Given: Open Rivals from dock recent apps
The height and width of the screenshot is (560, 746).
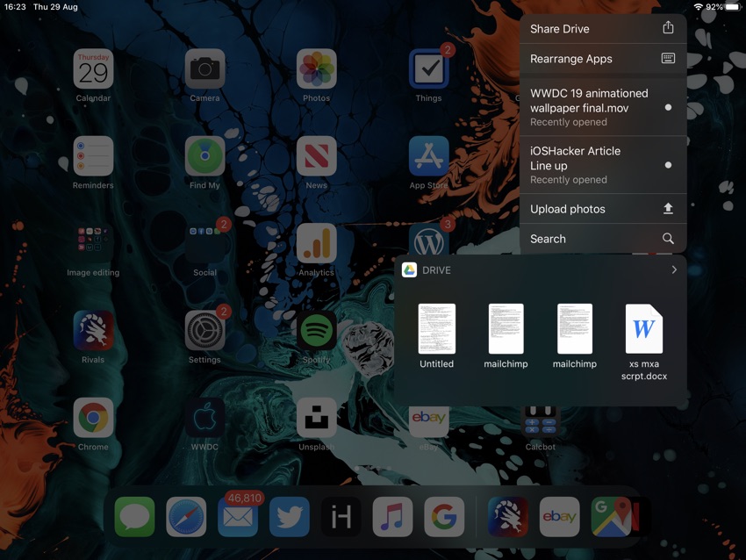Looking at the screenshot, I should pos(507,517).
